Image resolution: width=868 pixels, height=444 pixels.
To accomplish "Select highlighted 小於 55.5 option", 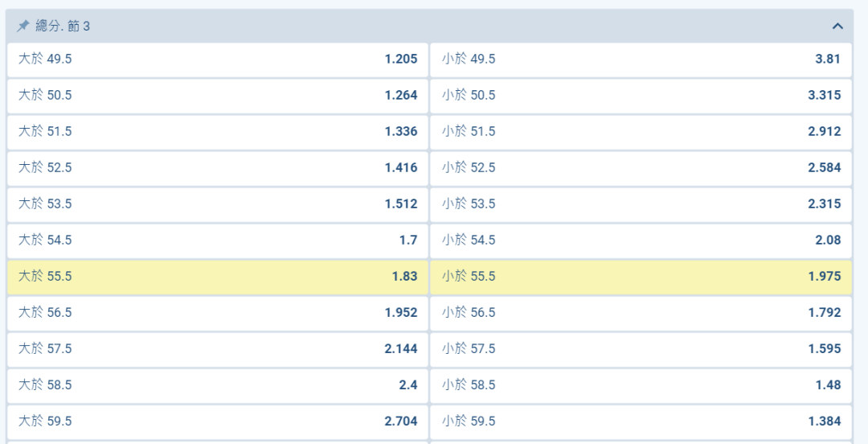I will pyautogui.click(x=641, y=276).
